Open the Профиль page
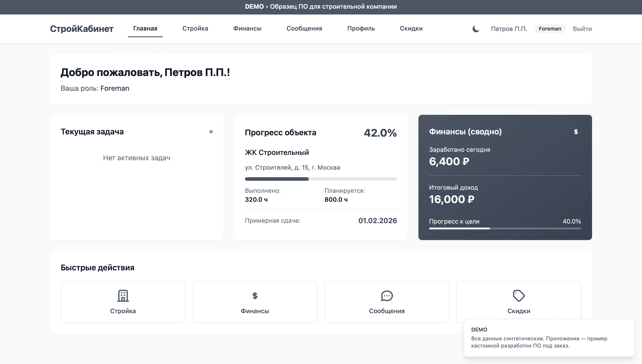Viewport: 642px width, 364px height. coord(361,29)
